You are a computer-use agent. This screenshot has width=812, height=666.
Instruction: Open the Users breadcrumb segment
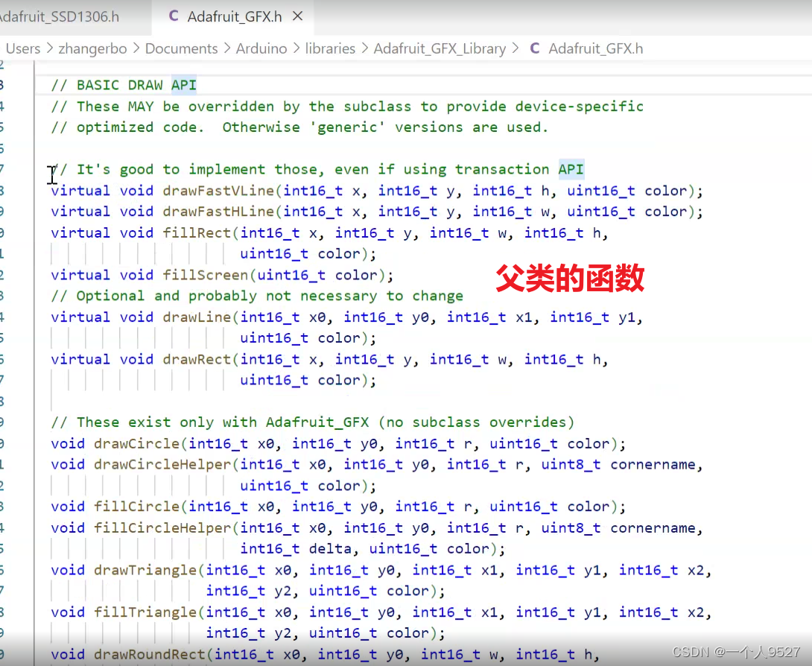point(23,48)
